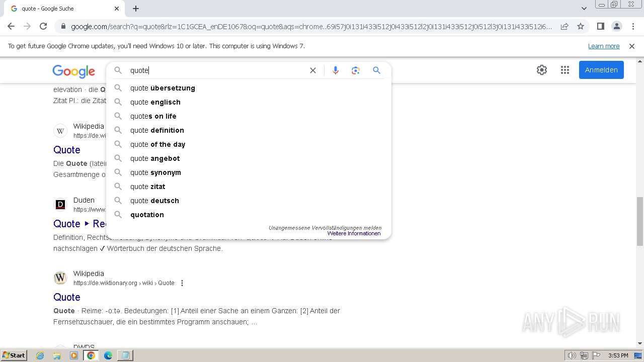Open Microsoft Edge from taskbar

pos(108,355)
